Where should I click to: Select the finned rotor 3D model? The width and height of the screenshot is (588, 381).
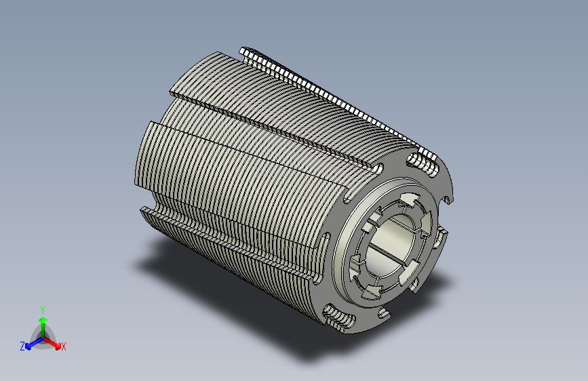pos(294,190)
